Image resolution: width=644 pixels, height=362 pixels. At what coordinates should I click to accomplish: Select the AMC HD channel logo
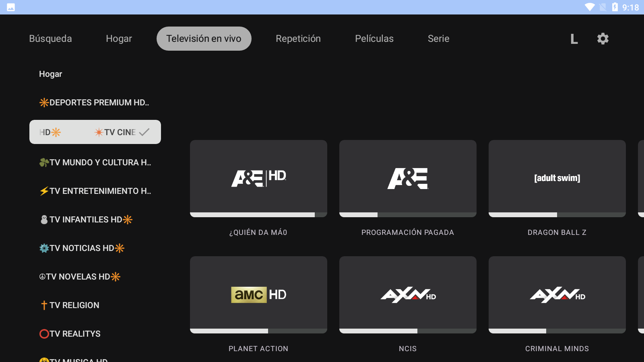[x=258, y=294]
